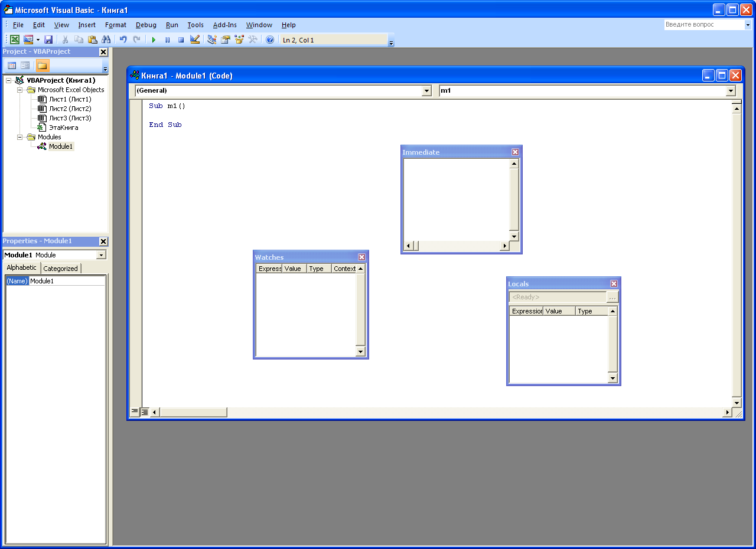
Task: Collapse the VBAProject (Книга1) node
Action: pyautogui.click(x=9, y=80)
